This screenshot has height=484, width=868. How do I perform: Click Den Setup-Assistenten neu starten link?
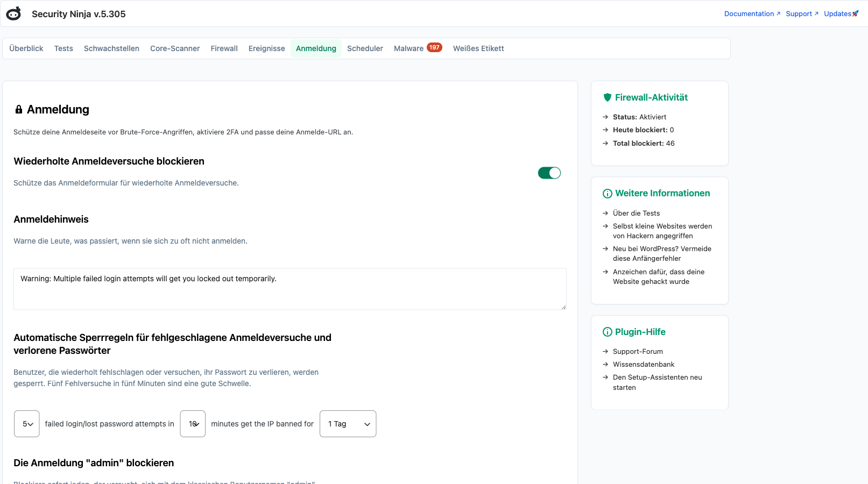[x=658, y=382]
